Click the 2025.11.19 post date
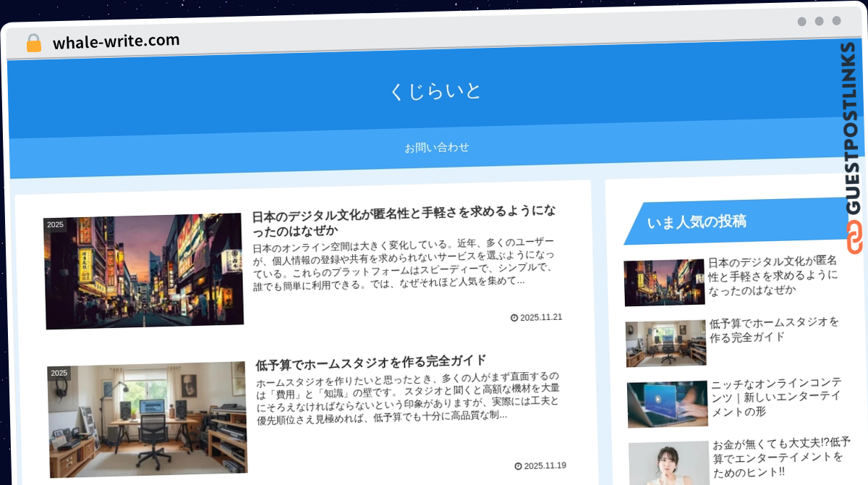Image resolution: width=868 pixels, height=485 pixels. pos(545,465)
